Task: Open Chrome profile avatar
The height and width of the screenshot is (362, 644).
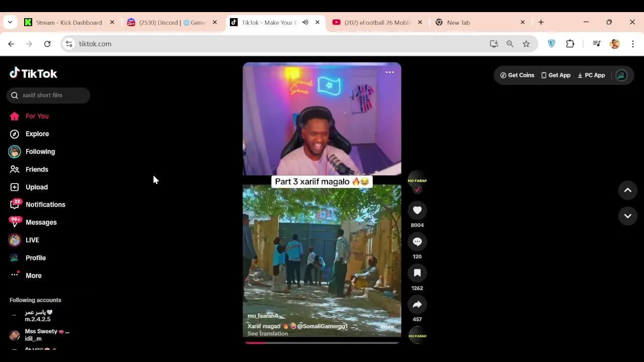Action: 615,44
